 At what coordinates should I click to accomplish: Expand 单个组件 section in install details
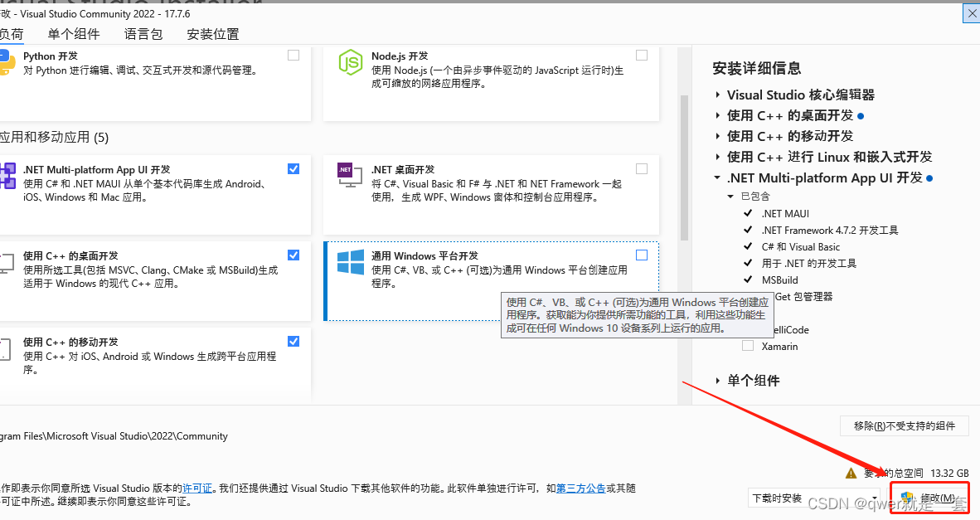click(x=717, y=381)
